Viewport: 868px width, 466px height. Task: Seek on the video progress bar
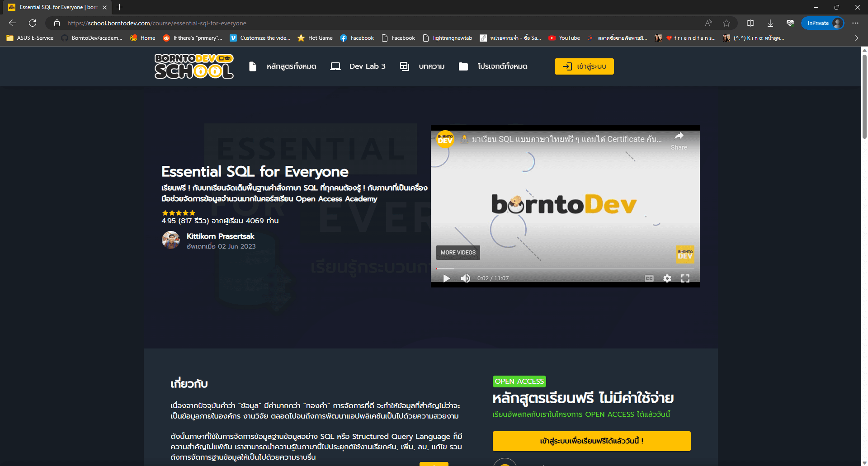[x=565, y=268]
